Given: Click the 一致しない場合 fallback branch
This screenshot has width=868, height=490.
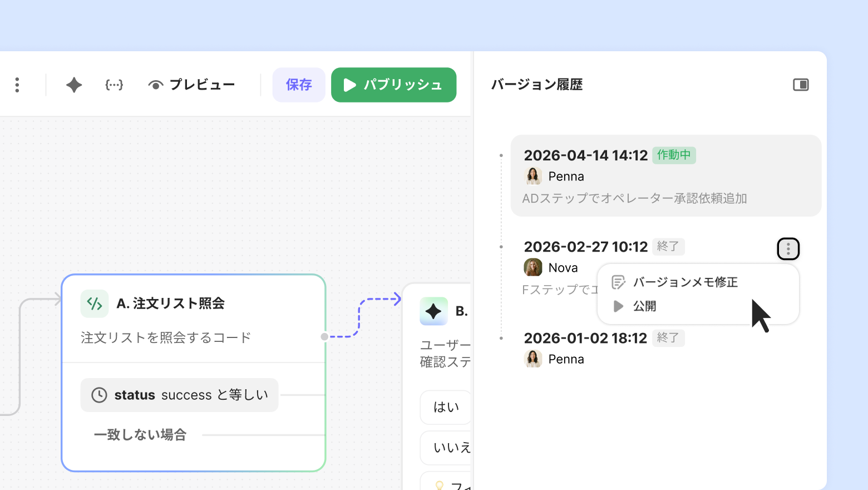Looking at the screenshot, I should [x=140, y=435].
